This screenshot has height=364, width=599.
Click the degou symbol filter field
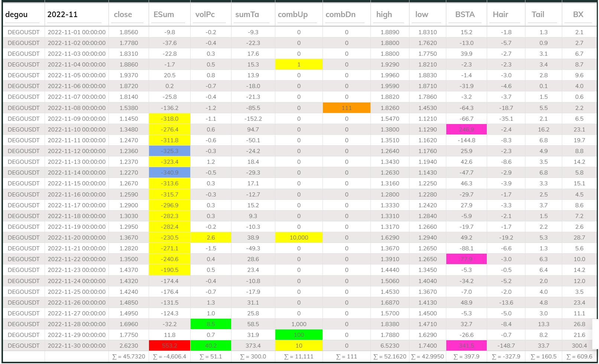tap(23, 14)
